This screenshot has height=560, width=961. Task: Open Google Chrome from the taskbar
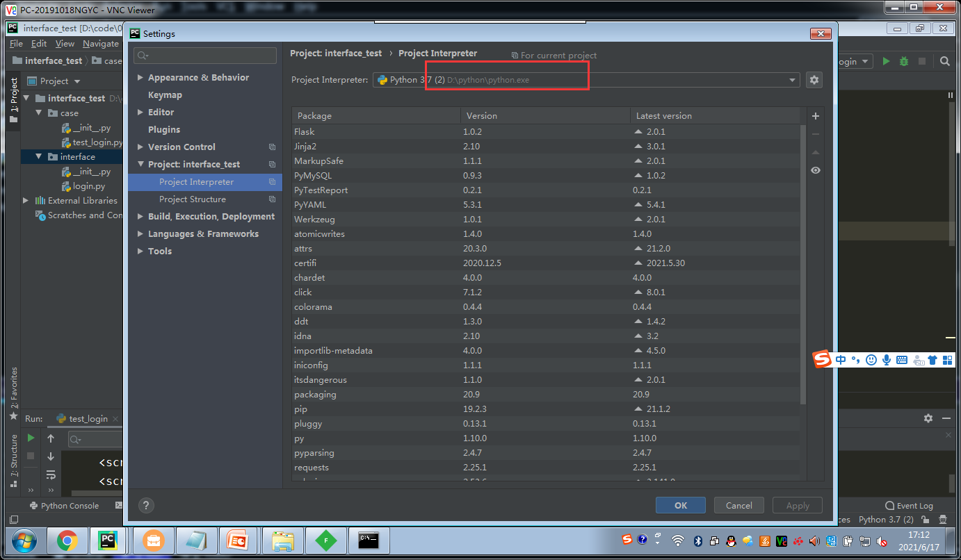click(67, 540)
